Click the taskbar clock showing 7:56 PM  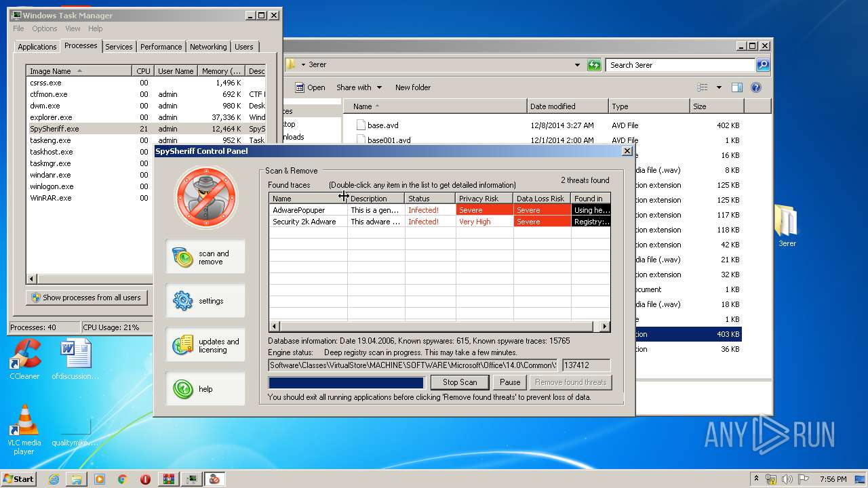point(833,479)
